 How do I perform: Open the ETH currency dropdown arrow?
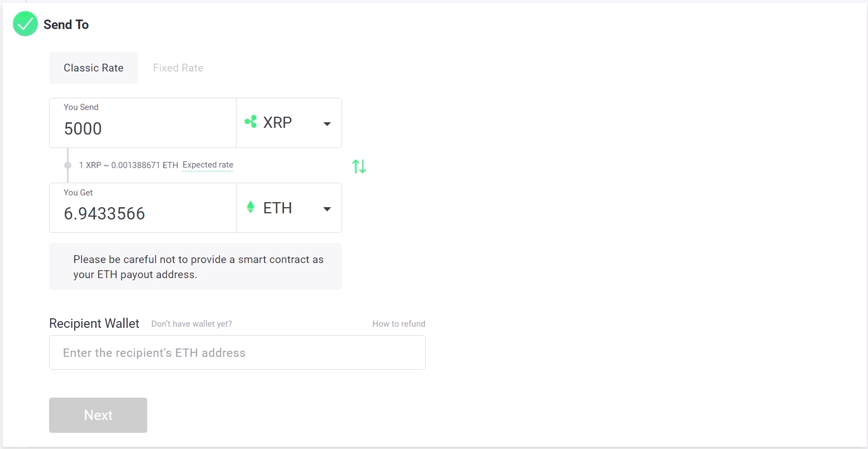327,209
